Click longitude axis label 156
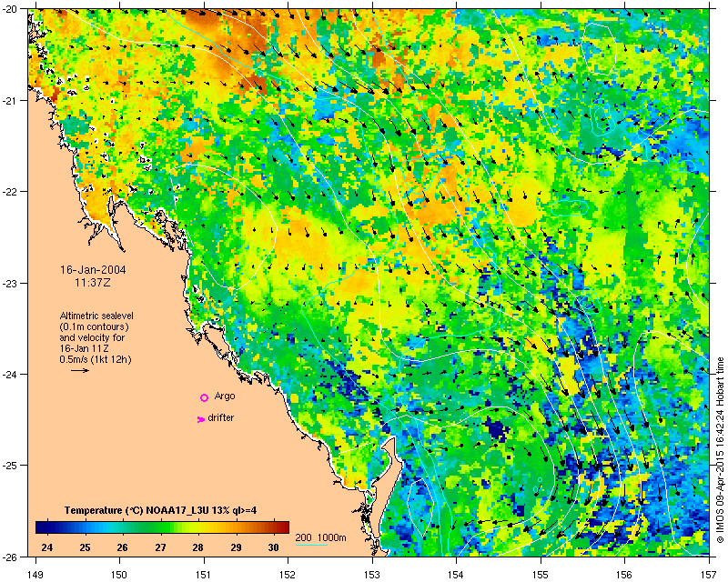Screen dimensions: 728x582 625,575
